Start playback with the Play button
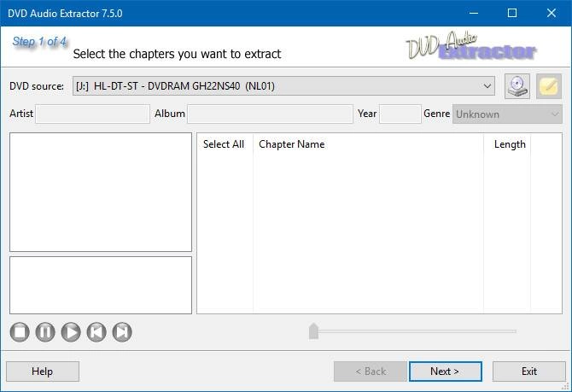 [71, 332]
